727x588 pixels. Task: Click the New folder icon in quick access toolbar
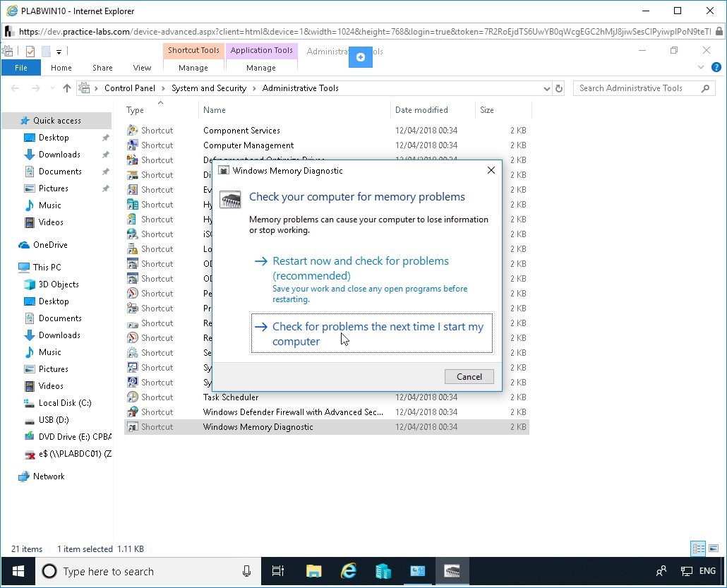click(46, 52)
